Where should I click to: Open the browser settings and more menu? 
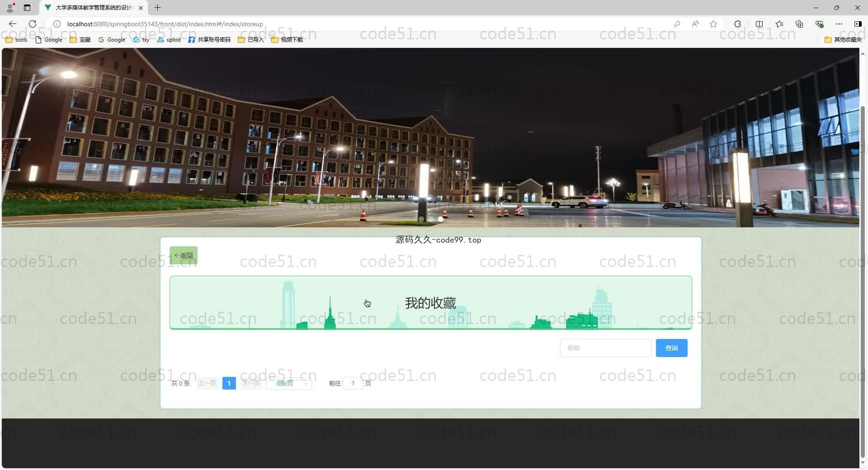839,24
